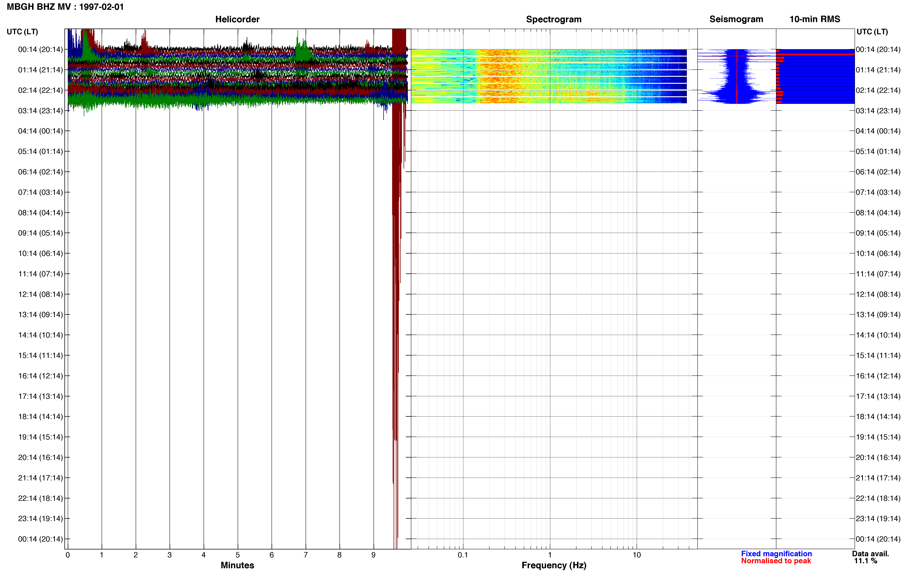Click minute tick label '5' on Helicorder axis
924x578 pixels.
[238, 555]
